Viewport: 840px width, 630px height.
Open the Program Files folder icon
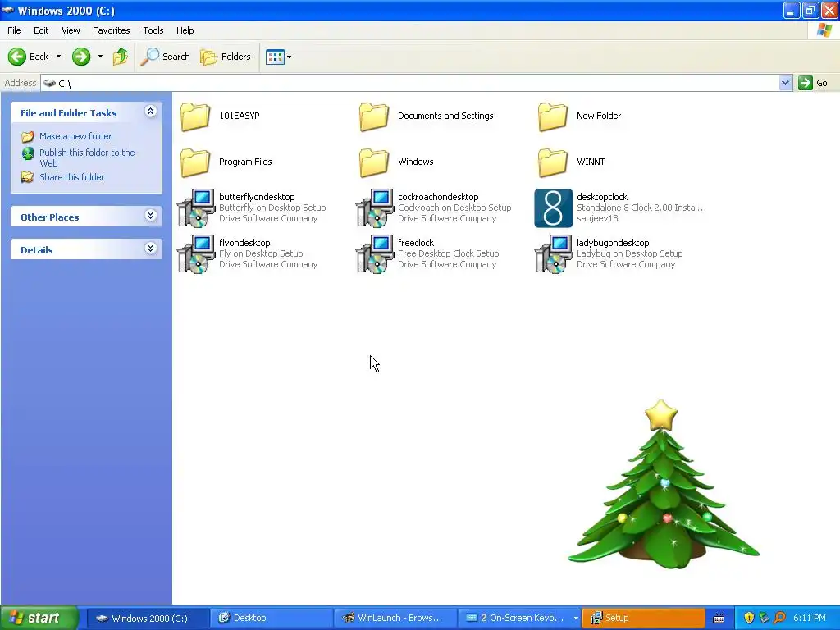(x=195, y=162)
